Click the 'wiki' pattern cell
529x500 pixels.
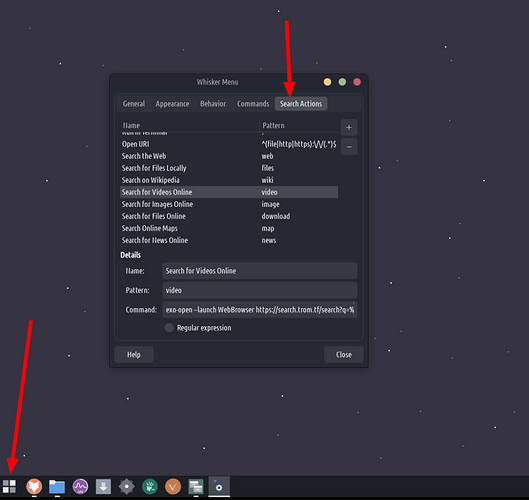267,180
